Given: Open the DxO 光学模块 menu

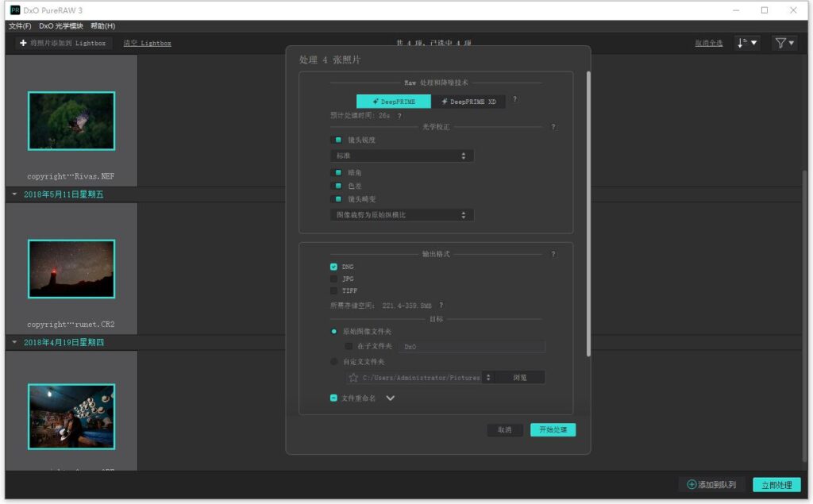Looking at the screenshot, I should [60, 26].
